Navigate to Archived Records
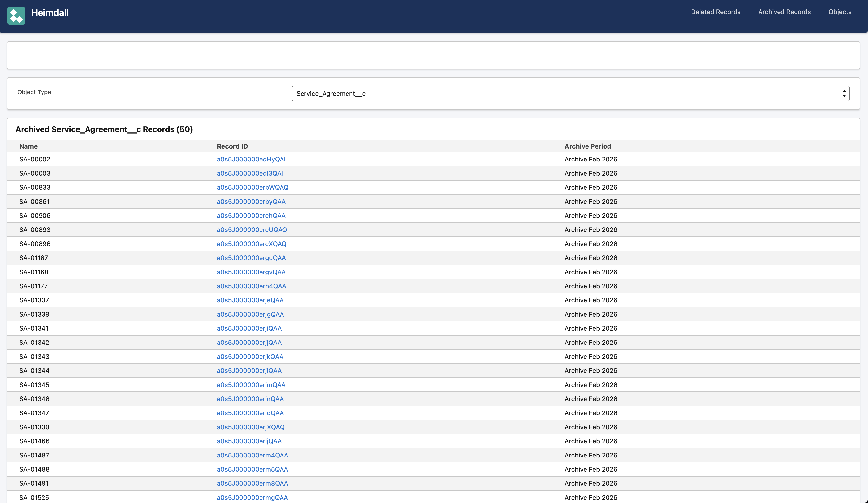Screen dimensions: 868x503 pos(784,12)
